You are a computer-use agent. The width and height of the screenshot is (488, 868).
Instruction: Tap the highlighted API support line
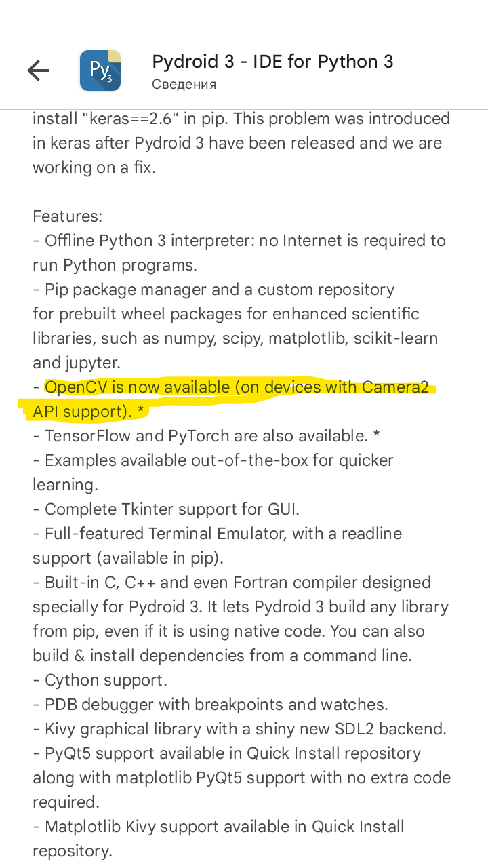point(90,412)
